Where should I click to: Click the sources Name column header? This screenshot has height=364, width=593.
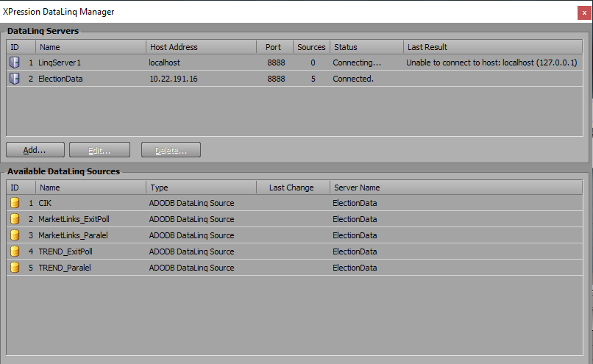click(x=90, y=188)
